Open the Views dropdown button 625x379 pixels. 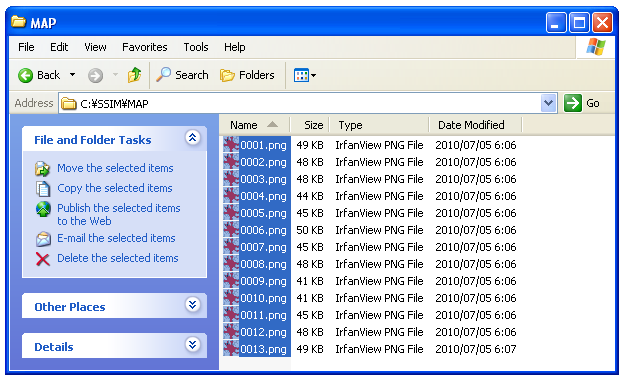pos(305,75)
